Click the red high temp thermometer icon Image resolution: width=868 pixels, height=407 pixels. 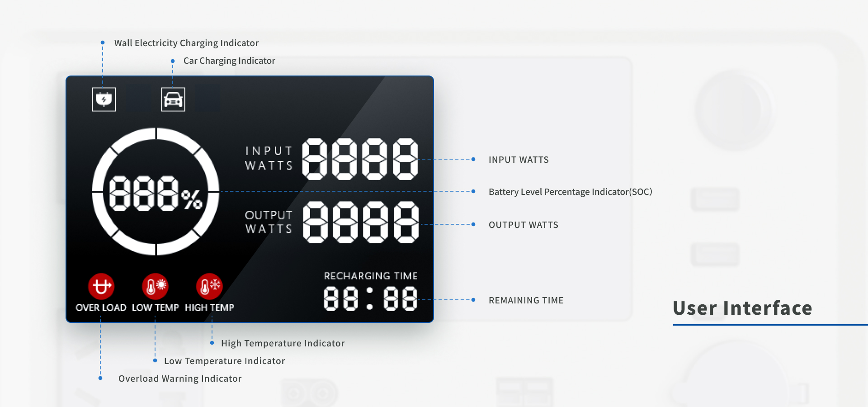tap(209, 286)
